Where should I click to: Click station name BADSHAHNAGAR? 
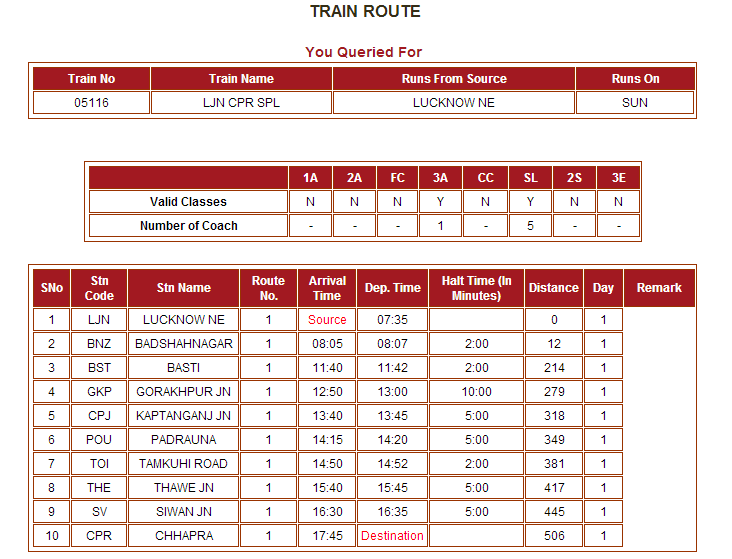tap(183, 344)
